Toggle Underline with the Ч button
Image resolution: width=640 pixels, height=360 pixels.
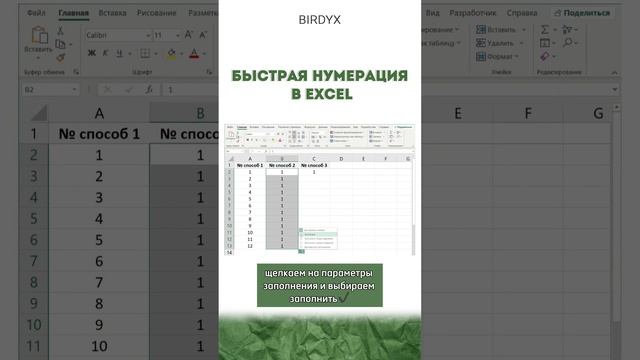119,53
